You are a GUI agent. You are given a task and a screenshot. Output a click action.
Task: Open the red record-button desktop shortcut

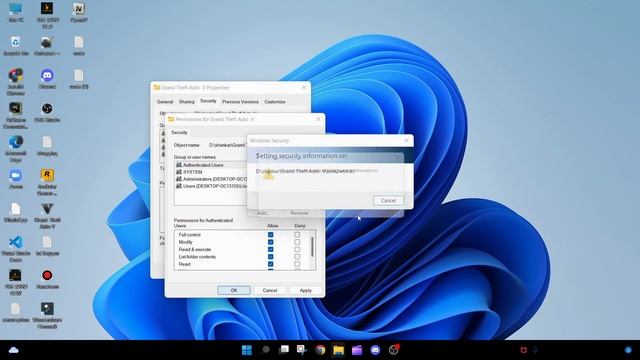(47, 279)
